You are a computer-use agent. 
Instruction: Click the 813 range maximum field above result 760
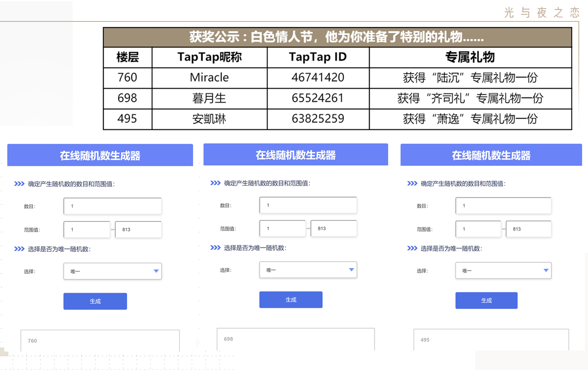138,230
